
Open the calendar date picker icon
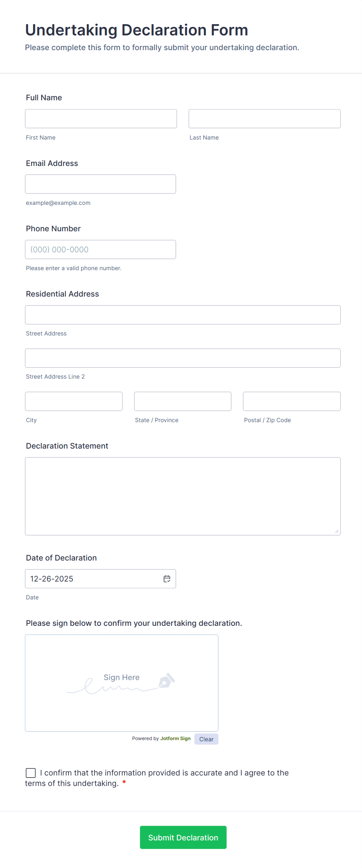coord(167,579)
